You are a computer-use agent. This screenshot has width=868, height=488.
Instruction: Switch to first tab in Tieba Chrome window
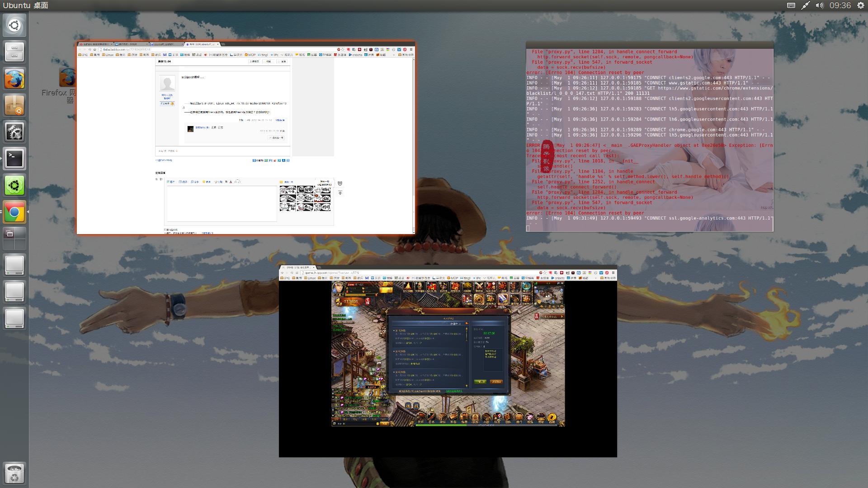(95, 44)
